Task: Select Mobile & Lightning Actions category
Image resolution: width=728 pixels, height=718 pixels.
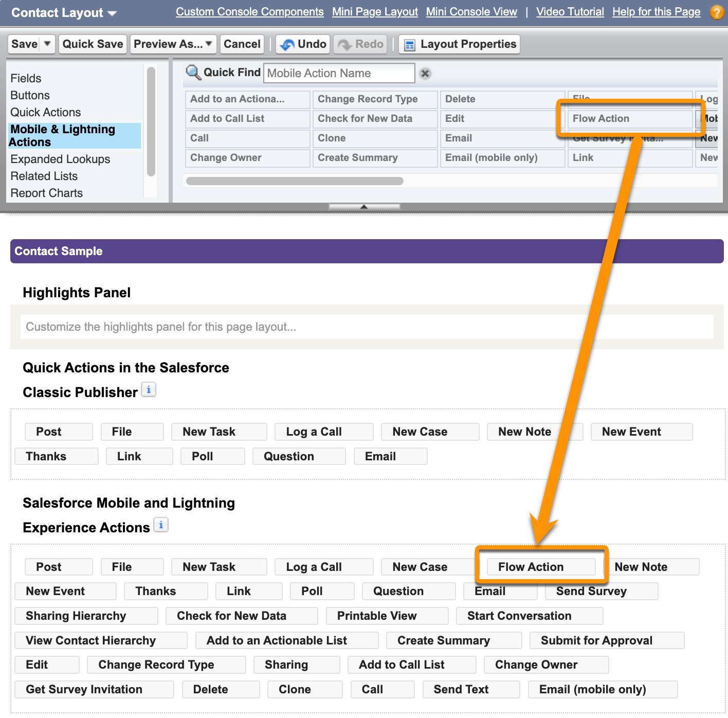Action: click(75, 136)
